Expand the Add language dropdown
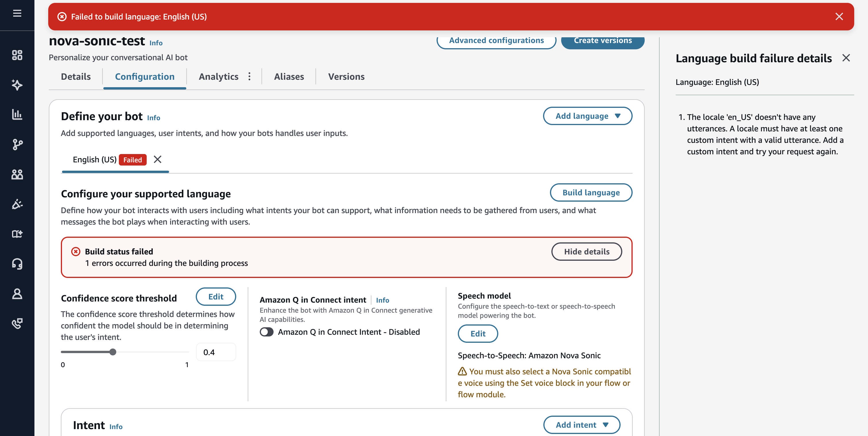The image size is (868, 436). pos(587,116)
